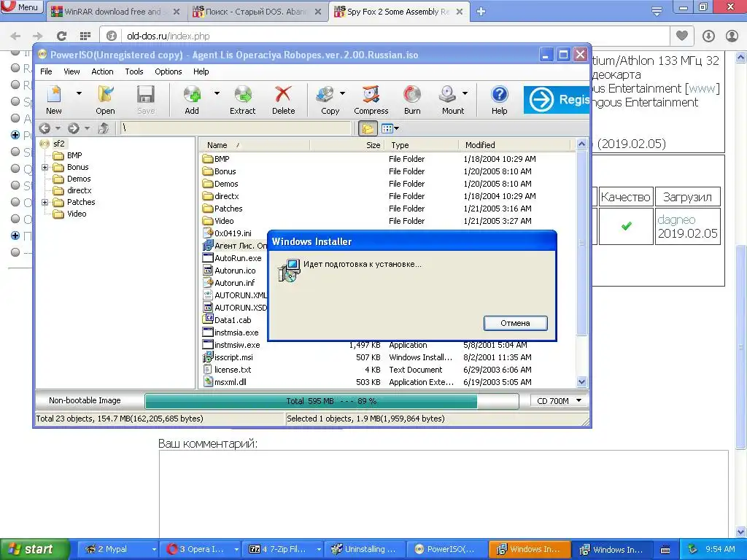747x560 pixels.
Task: Open the Options menu
Action: coord(169,71)
